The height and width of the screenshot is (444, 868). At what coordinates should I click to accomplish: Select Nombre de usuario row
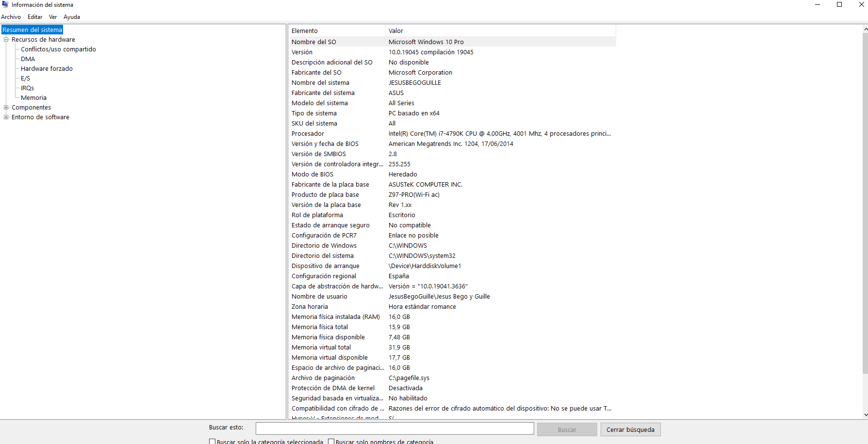452,297
